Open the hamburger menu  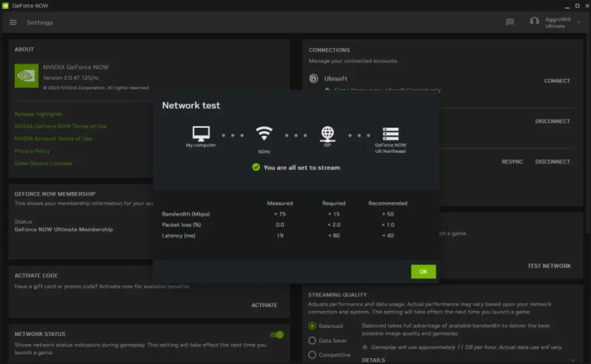[13, 22]
